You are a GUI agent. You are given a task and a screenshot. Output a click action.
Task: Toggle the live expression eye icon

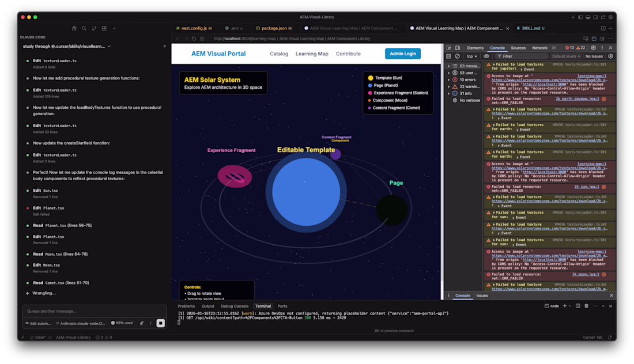coord(486,56)
